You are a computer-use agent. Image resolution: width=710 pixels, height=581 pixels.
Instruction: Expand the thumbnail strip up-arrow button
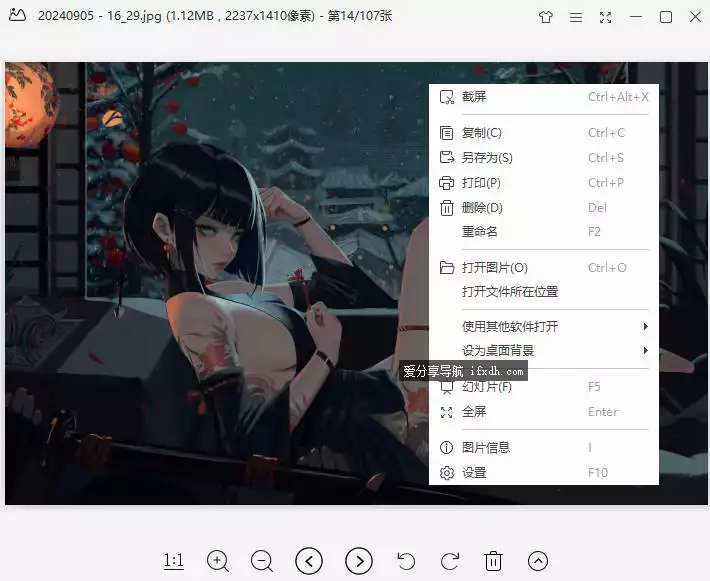pyautogui.click(x=537, y=561)
